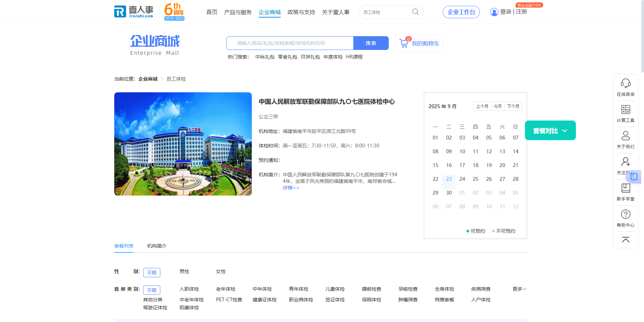Select September 15 in calendar
This screenshot has width=644, height=322.
(x=436, y=165)
